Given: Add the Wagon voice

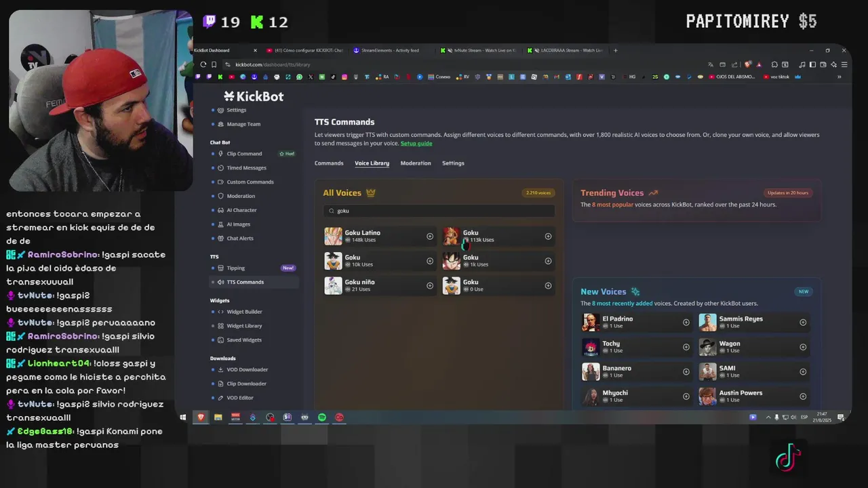Looking at the screenshot, I should [803, 347].
